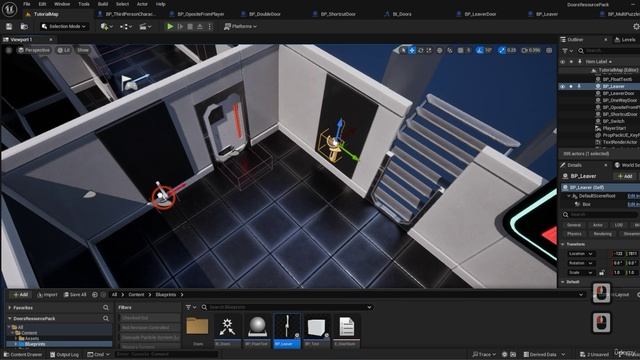The height and width of the screenshot is (360, 640).
Task: Switch to BP_ShortcutDoor tab
Action: coord(338,14)
